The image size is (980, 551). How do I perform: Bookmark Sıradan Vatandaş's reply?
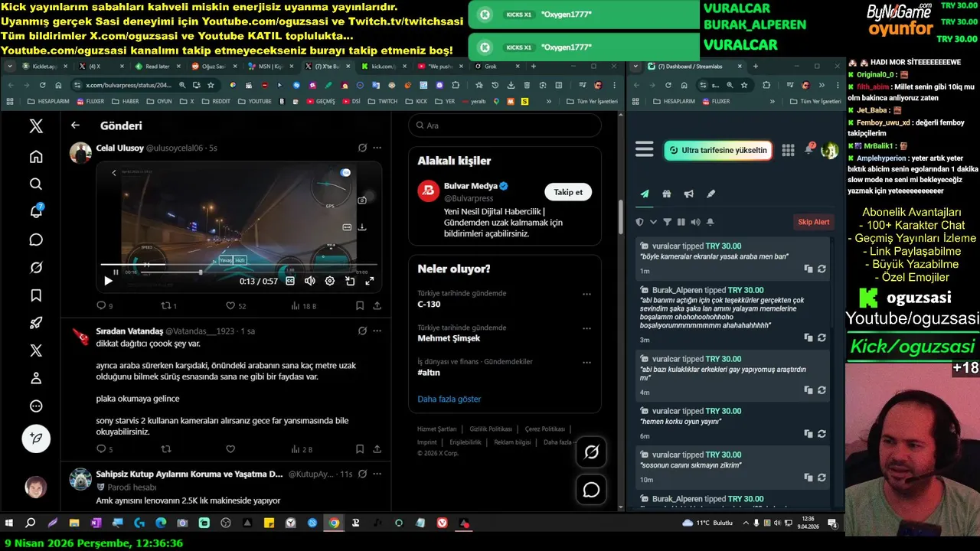tap(360, 449)
